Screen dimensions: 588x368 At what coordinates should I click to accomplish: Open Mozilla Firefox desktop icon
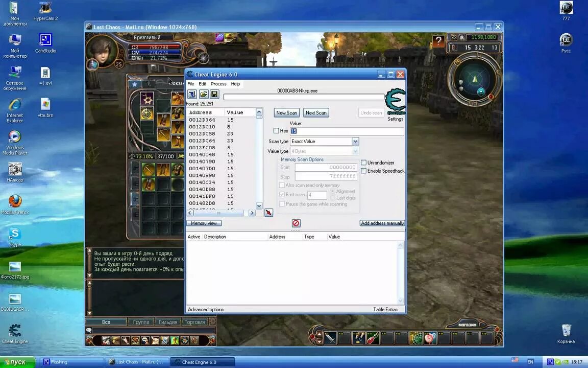pyautogui.click(x=15, y=204)
